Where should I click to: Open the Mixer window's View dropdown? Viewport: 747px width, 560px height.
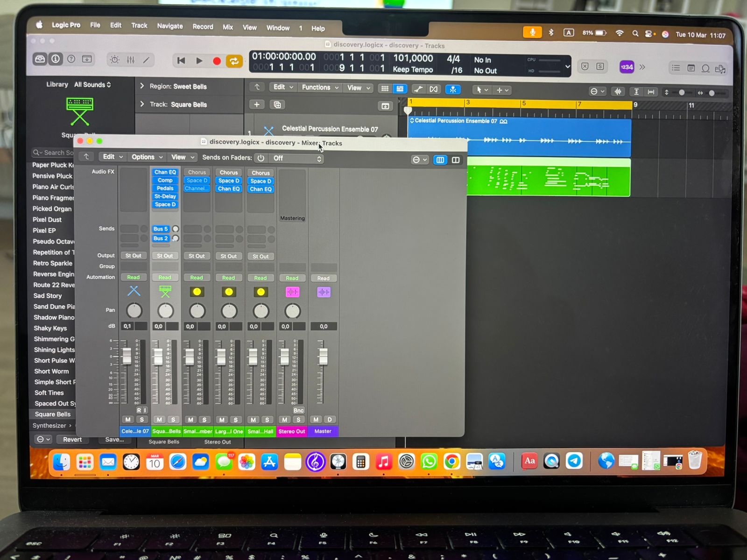click(182, 157)
